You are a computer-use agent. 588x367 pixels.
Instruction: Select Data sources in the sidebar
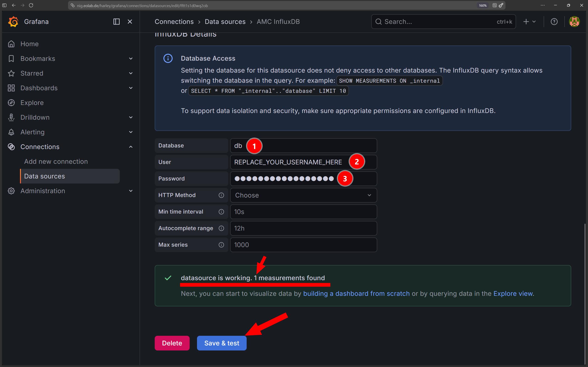click(x=70, y=176)
